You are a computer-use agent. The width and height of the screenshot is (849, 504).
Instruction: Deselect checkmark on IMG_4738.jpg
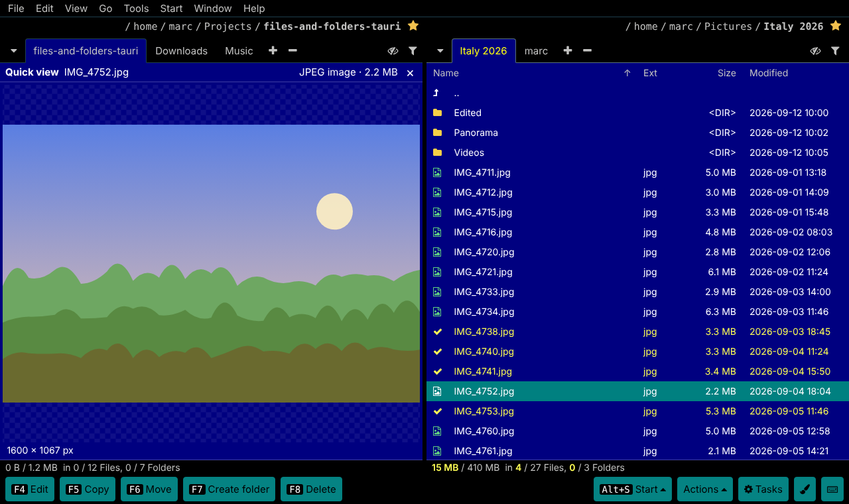[x=437, y=332]
